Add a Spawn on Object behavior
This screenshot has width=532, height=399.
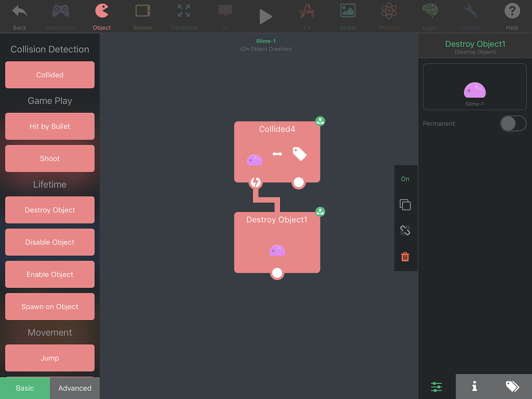click(x=50, y=307)
